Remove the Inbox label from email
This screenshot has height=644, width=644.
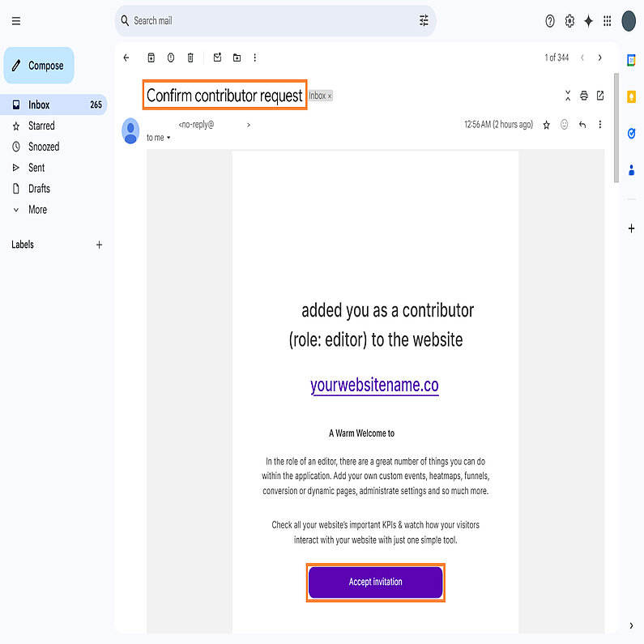(330, 96)
